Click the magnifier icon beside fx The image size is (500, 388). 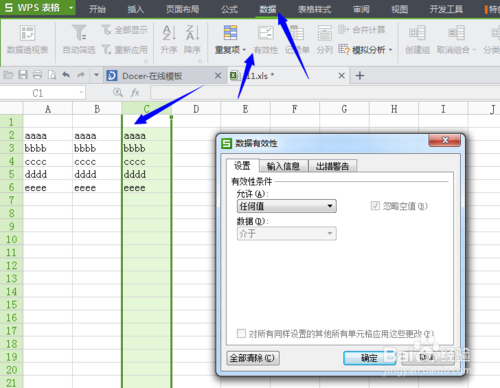[x=118, y=93]
